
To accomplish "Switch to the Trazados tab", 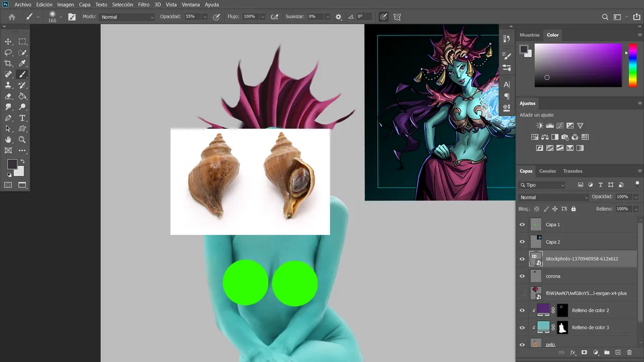I will pyautogui.click(x=573, y=171).
